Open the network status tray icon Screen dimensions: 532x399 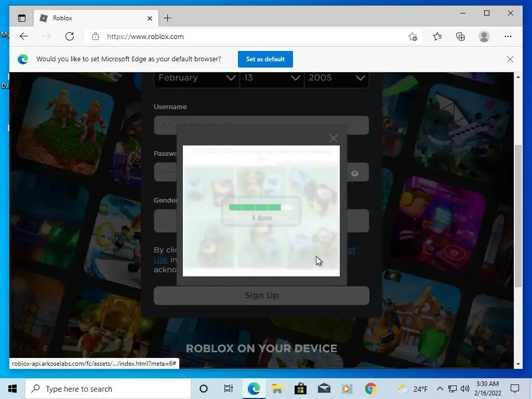click(453, 389)
